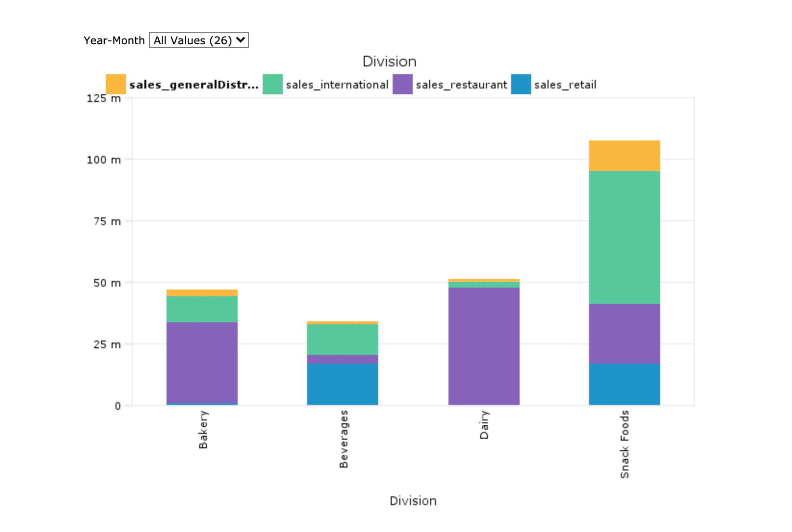Click the blue sales_retail legend swatch
This screenshot has height=532, width=792.
click(521, 84)
